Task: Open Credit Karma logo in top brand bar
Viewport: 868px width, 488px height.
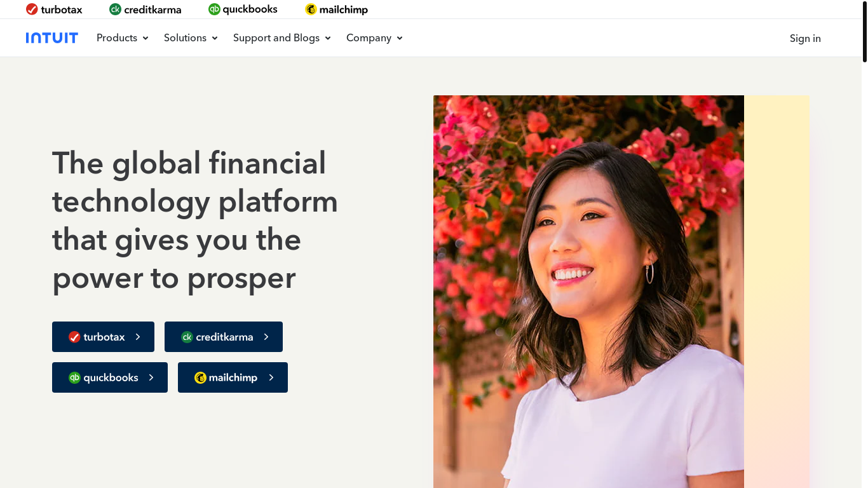Action: 145,10
